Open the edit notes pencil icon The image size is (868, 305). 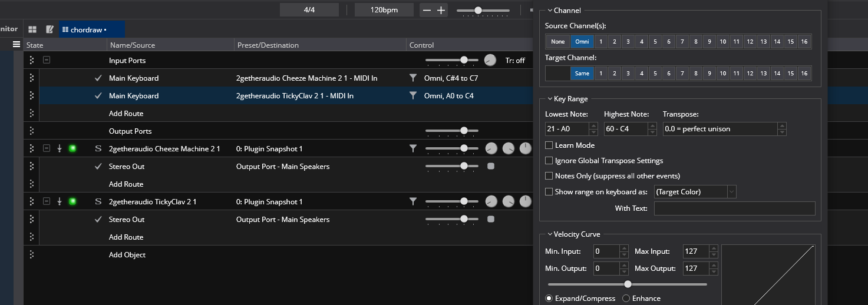click(x=50, y=29)
